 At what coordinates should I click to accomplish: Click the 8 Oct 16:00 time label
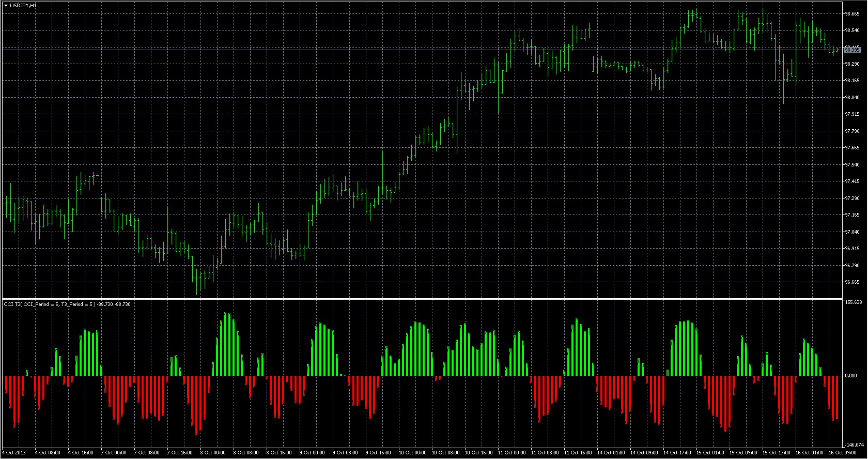pos(279,453)
